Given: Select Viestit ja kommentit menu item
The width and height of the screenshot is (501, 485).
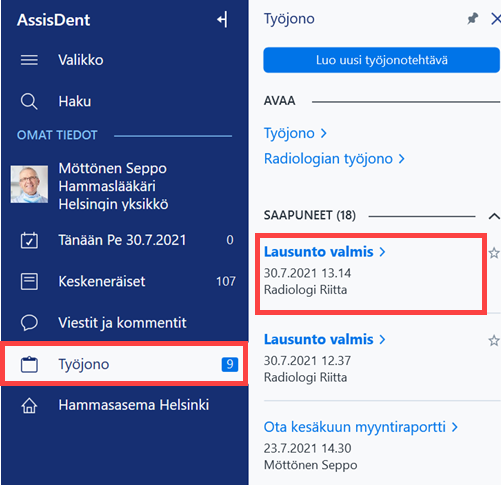Looking at the screenshot, I should point(124,323).
